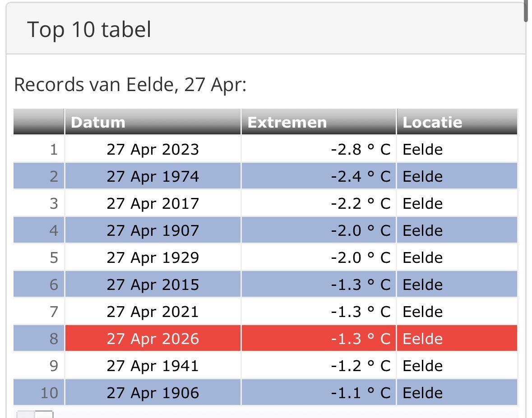Click the 27 Apr 1906 date cell
Image resolution: width=532 pixels, height=418 pixels.
pyautogui.click(x=153, y=393)
